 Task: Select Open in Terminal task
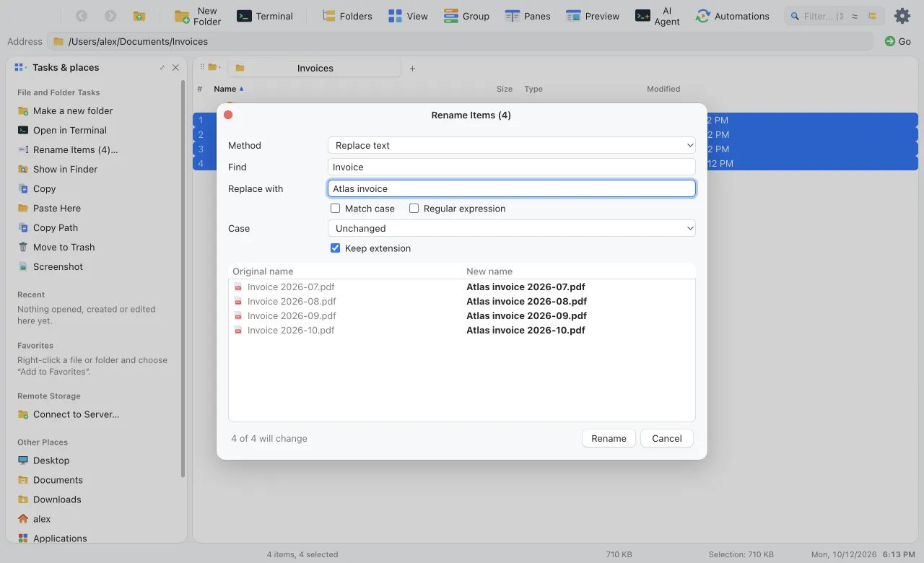[x=62, y=131]
